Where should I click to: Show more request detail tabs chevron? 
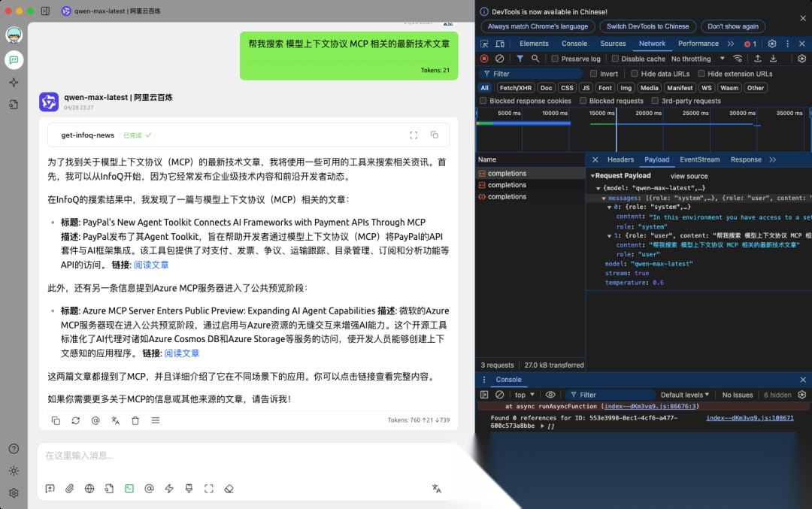(773, 159)
